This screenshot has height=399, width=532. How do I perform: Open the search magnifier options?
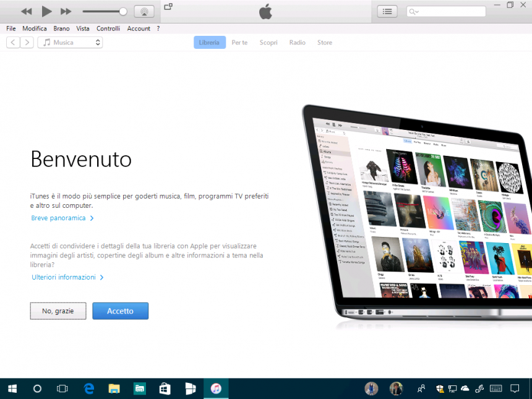(414, 12)
